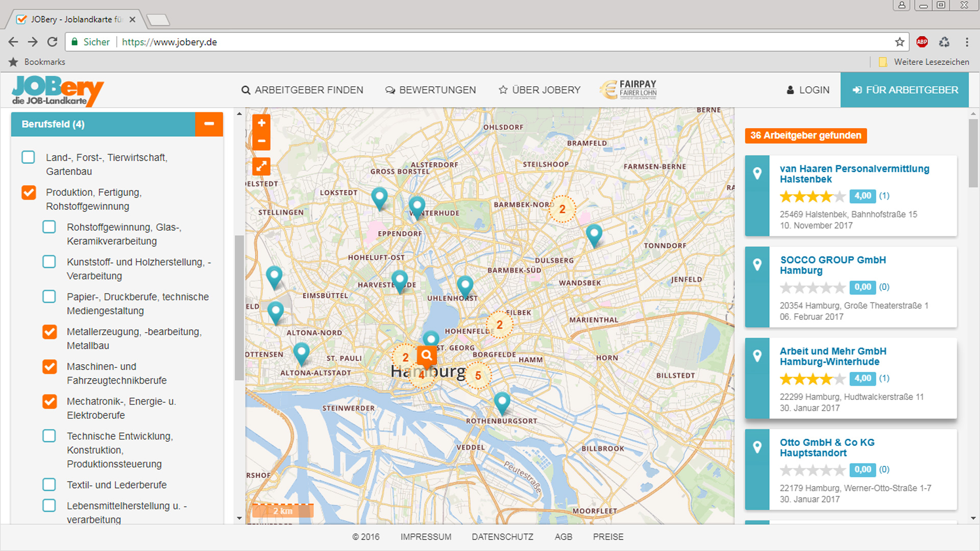This screenshot has height=551, width=980.
Task: Uncheck Metallerzeugung, -bearbeitung, Metallbau
Action: [x=50, y=332]
